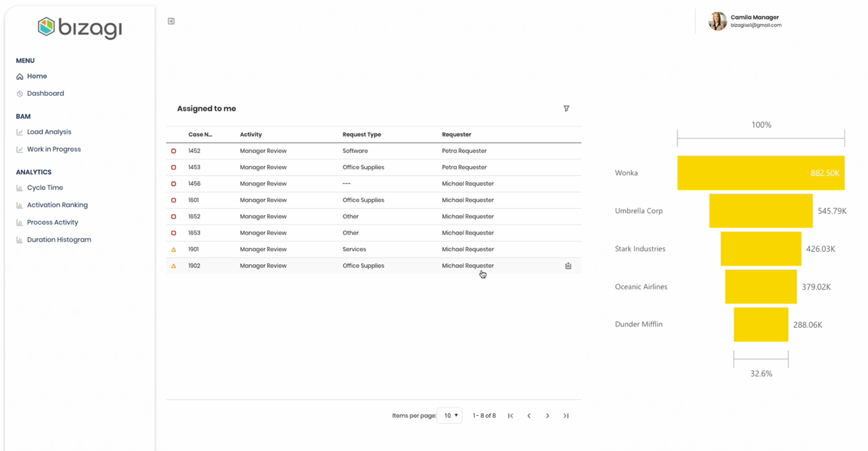Image resolution: width=868 pixels, height=451 pixels.
Task: Click the clipboard icon on case 1902 row
Action: coord(568,266)
